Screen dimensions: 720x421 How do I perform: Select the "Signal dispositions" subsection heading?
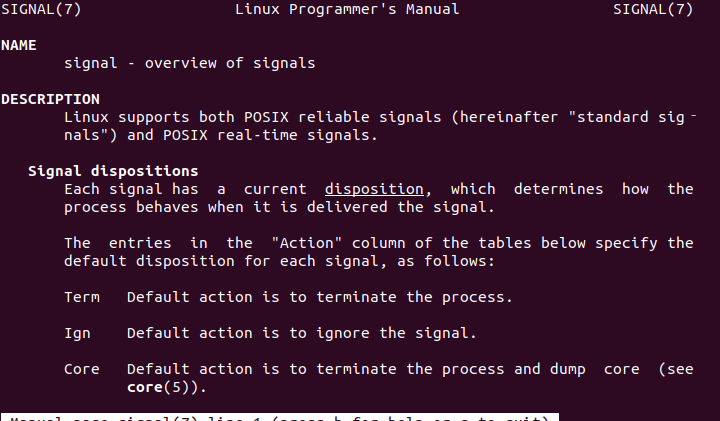[113, 171]
